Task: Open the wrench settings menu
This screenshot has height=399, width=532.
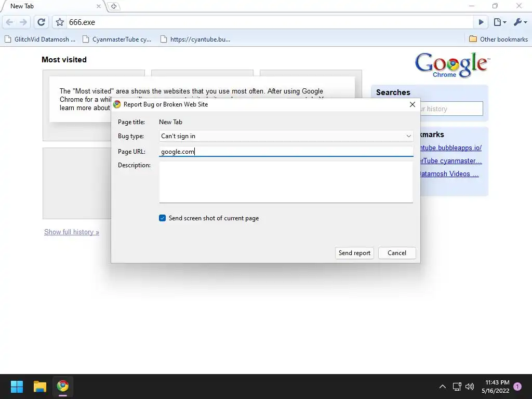Action: point(520,22)
